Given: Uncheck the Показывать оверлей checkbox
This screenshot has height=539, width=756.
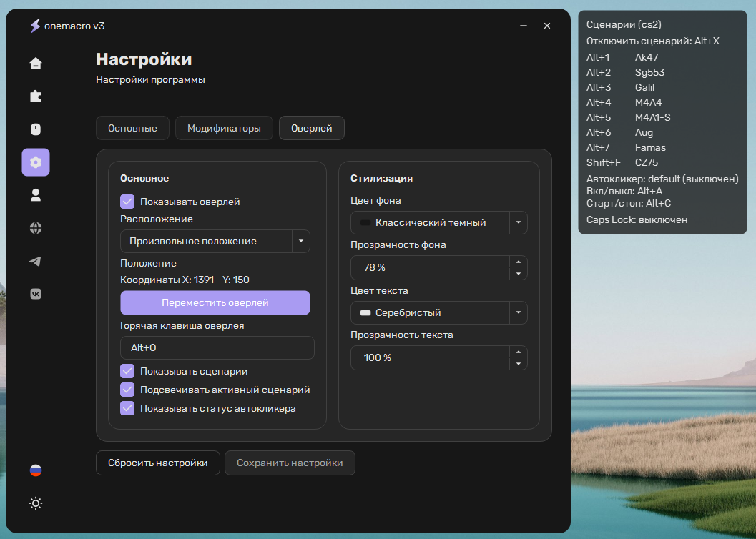Looking at the screenshot, I should (127, 202).
